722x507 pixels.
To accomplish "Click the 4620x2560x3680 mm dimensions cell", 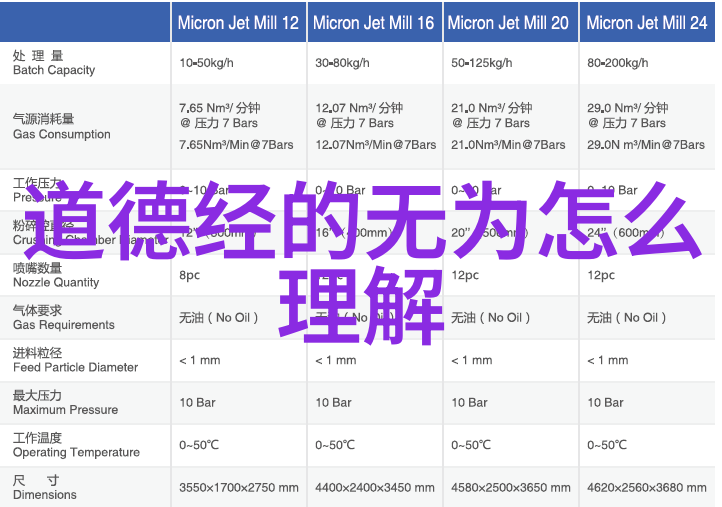I will coord(647,487).
